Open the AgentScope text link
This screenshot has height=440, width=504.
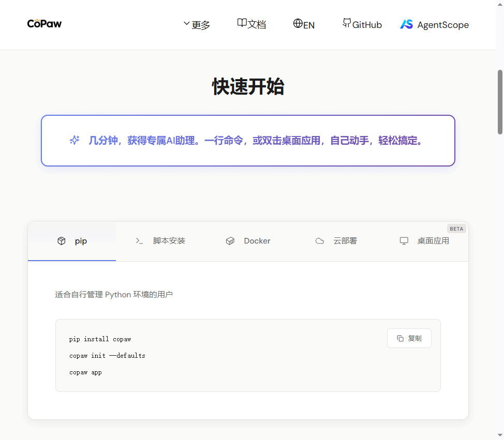click(443, 25)
